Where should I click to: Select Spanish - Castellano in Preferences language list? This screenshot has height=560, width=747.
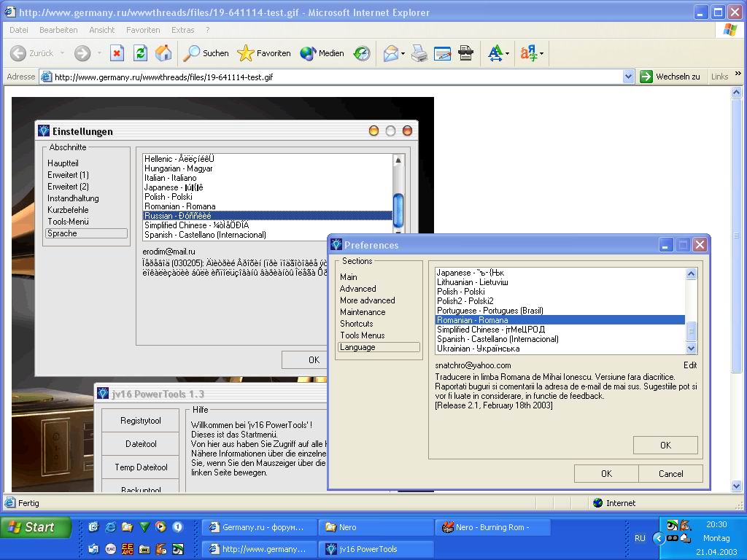498,339
